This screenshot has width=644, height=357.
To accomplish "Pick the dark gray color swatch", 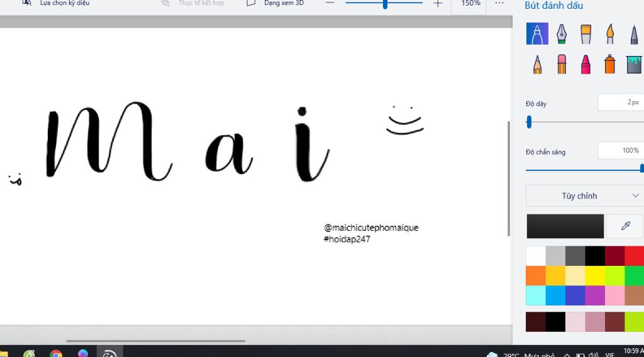I will point(575,256).
